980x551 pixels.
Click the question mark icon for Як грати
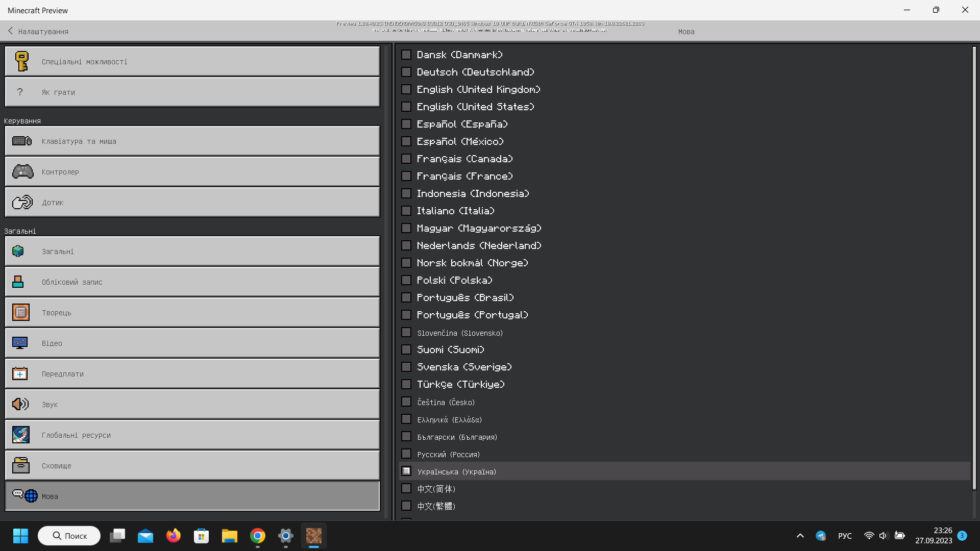click(20, 92)
